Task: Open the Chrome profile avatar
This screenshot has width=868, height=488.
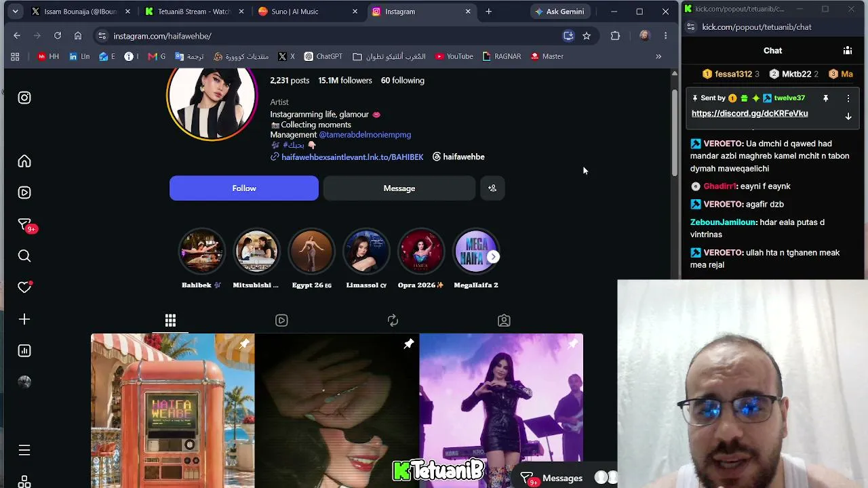Action: pyautogui.click(x=644, y=36)
